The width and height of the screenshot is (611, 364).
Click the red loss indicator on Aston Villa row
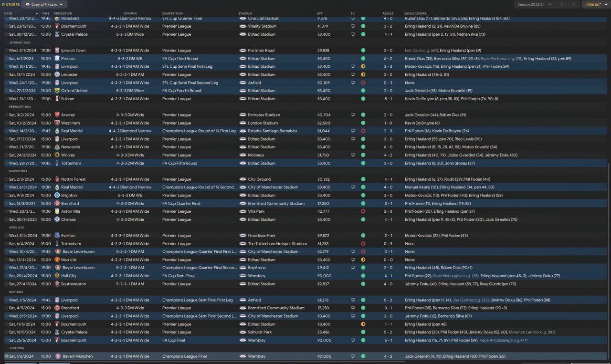(363, 211)
